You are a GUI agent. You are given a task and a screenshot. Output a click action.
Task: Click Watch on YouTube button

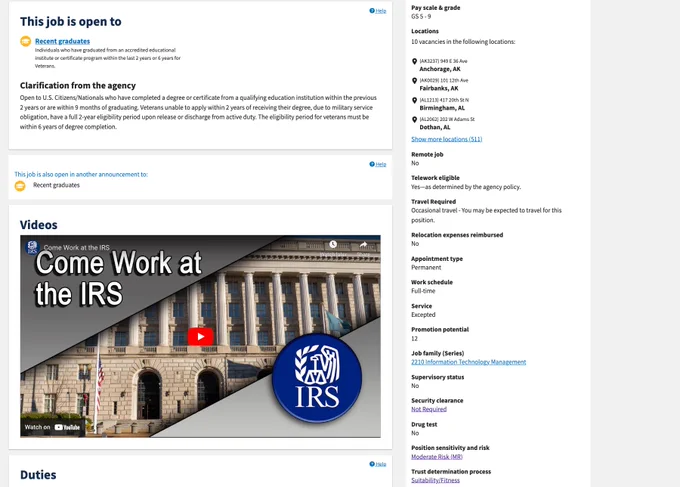click(52, 427)
